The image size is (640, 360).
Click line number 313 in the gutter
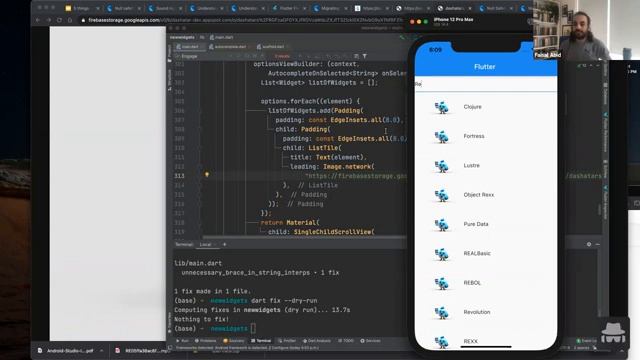pyautogui.click(x=179, y=176)
